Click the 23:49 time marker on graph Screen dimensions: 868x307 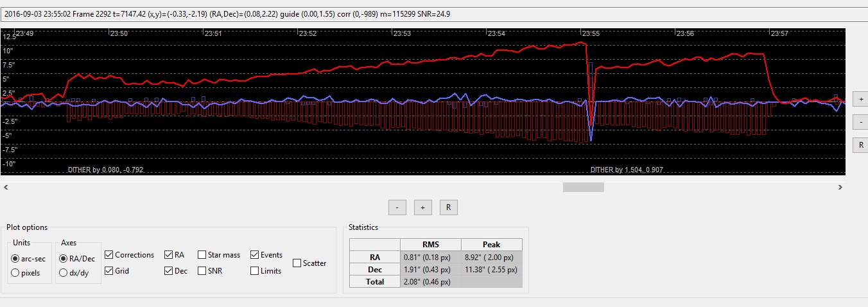(24, 33)
